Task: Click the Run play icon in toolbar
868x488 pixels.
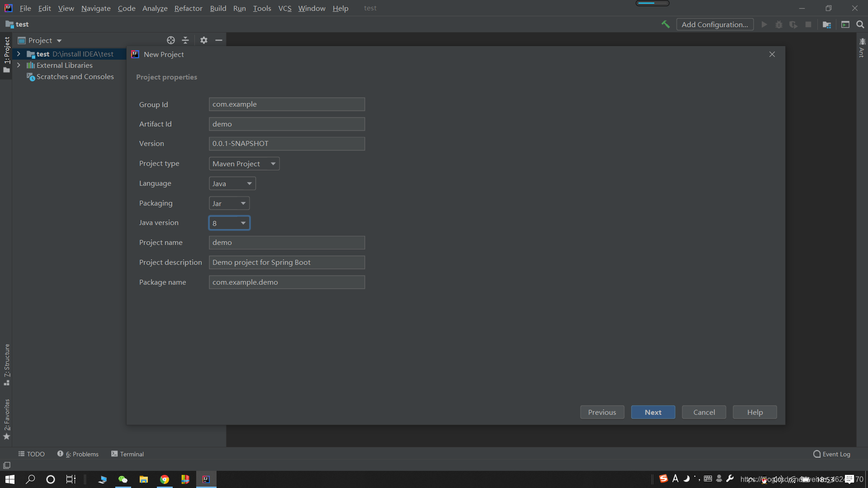Action: [x=764, y=24]
